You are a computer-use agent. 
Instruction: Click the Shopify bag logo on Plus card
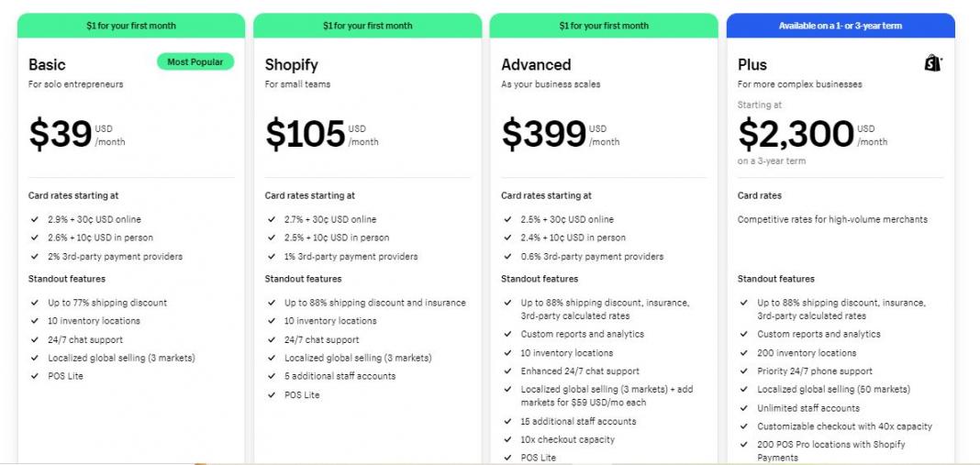coord(932,63)
